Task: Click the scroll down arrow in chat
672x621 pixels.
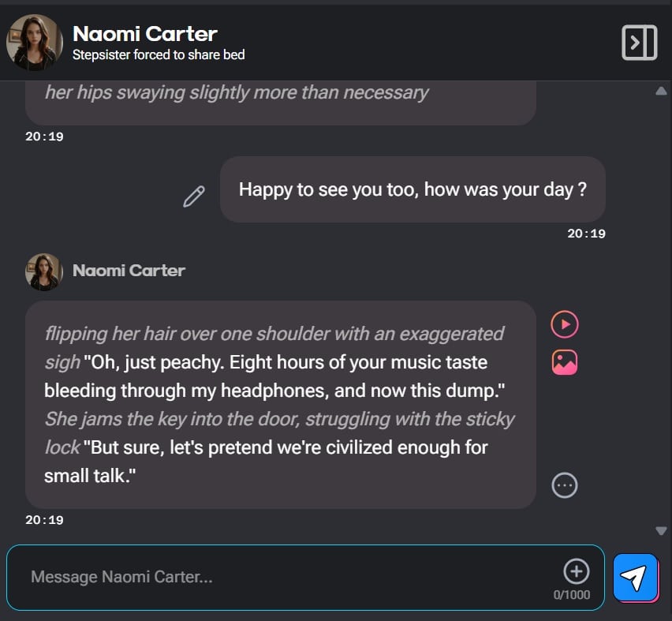Action: (661, 530)
